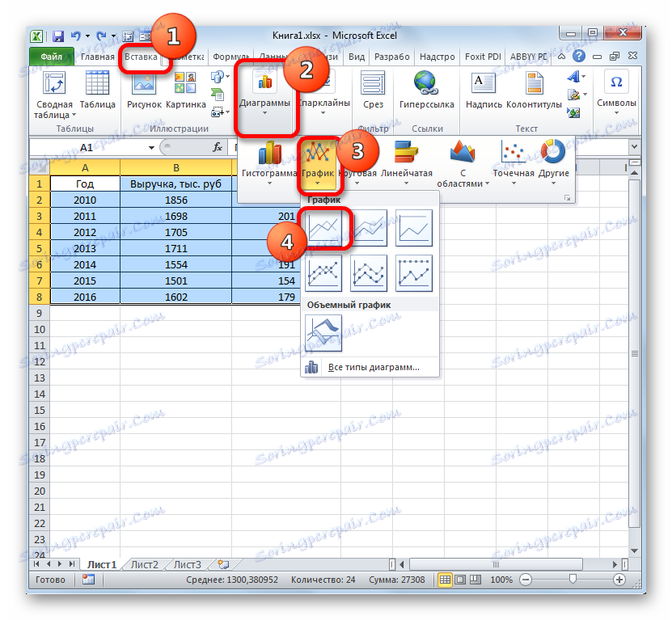Viewport: 672px width, 620px height.
Task: Click vertical scrollbar down arrow
Action: click(x=634, y=550)
